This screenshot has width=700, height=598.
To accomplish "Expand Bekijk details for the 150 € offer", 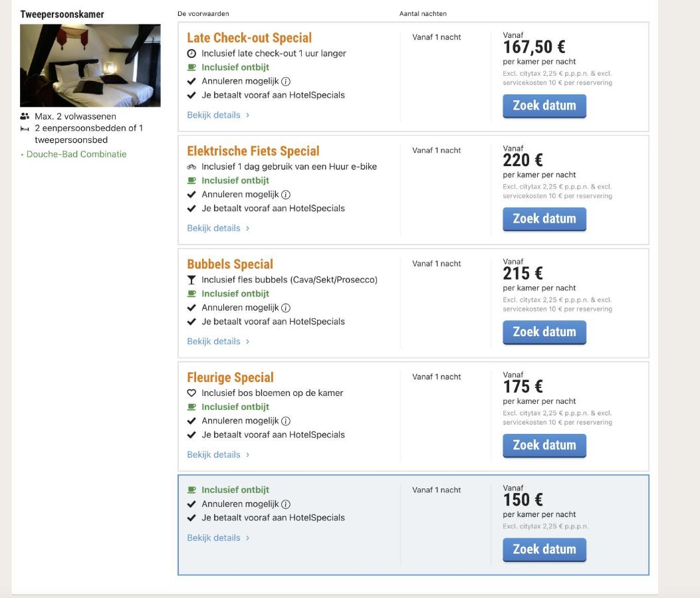I will (218, 538).
